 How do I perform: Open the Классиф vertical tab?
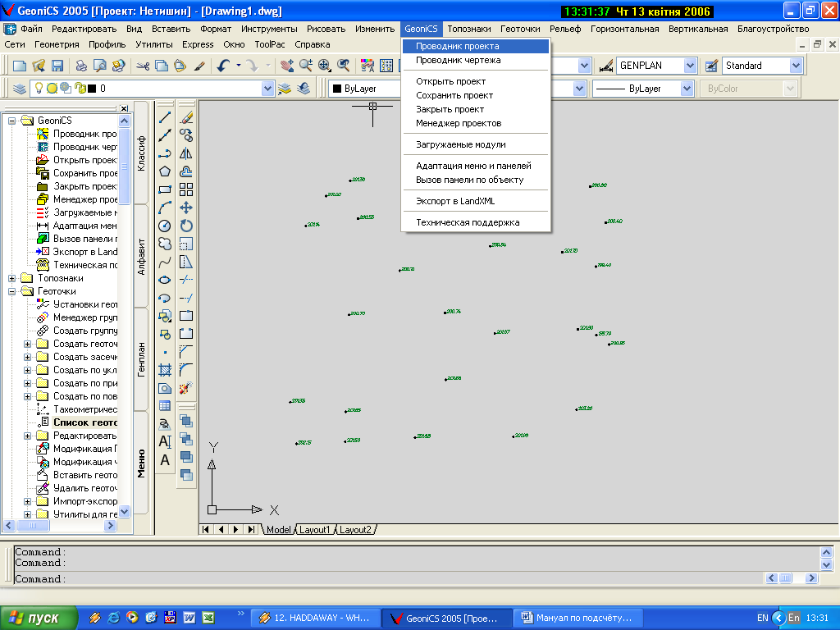click(141, 153)
